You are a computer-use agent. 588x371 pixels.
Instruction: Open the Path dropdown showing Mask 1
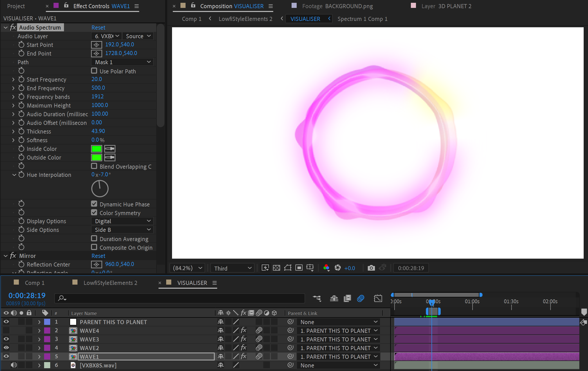(122, 62)
